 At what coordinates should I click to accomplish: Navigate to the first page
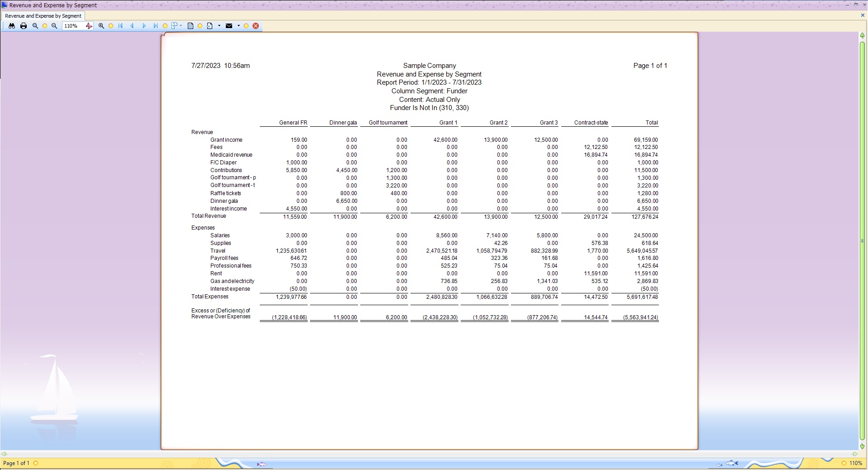(120, 26)
